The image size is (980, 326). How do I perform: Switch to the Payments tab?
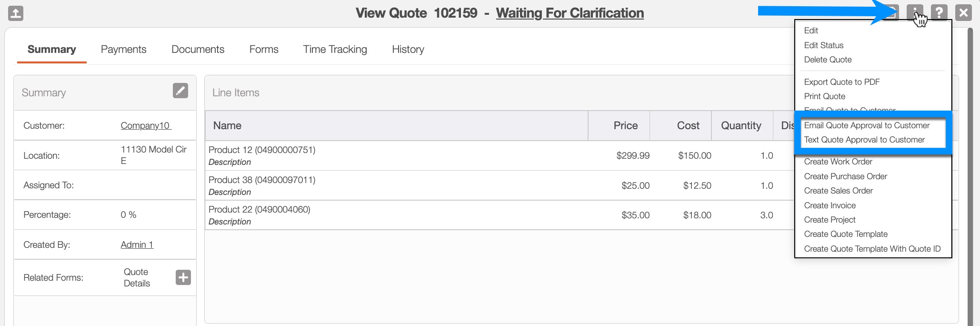123,49
